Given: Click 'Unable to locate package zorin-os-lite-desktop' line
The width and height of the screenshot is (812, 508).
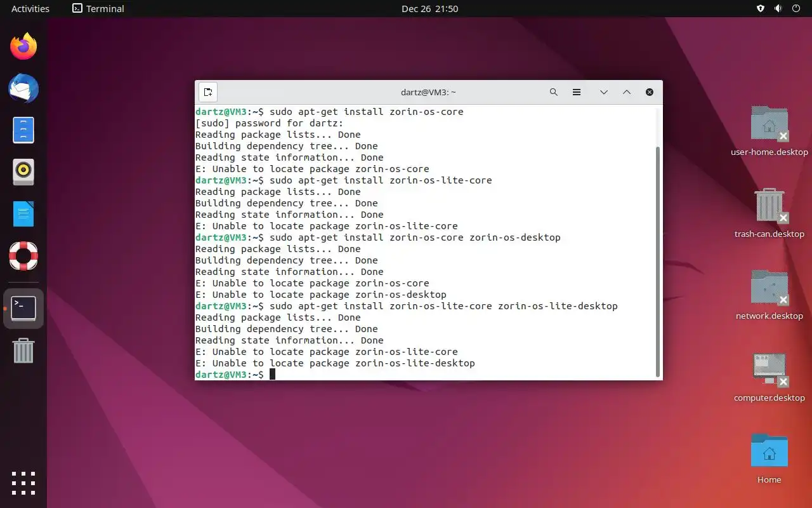Looking at the screenshot, I should pos(335,363).
